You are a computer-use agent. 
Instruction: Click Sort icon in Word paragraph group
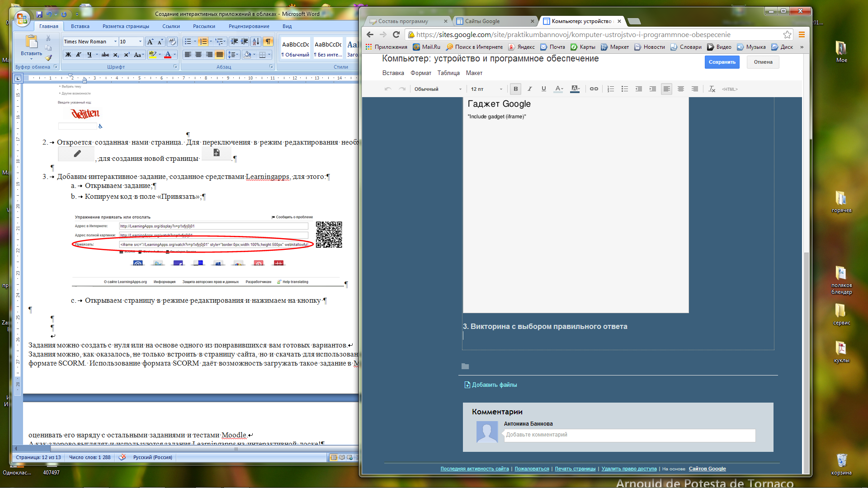pos(255,42)
